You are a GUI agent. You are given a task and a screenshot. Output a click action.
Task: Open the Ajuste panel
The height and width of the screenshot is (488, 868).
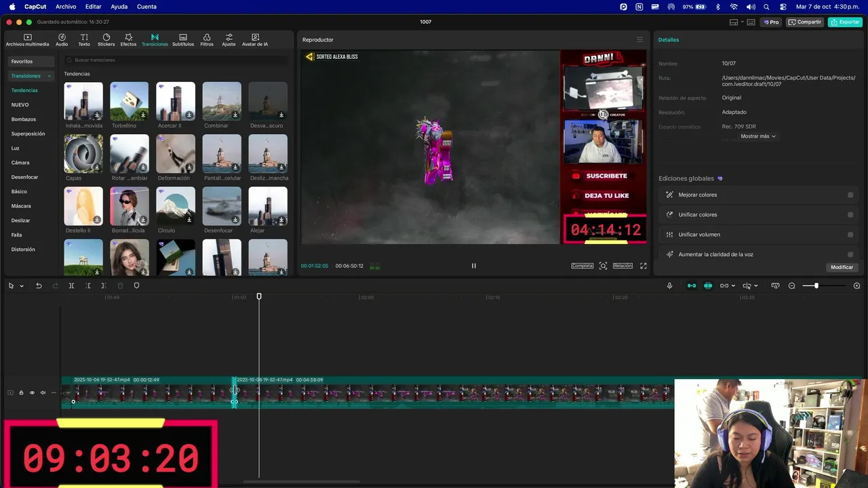229,40
